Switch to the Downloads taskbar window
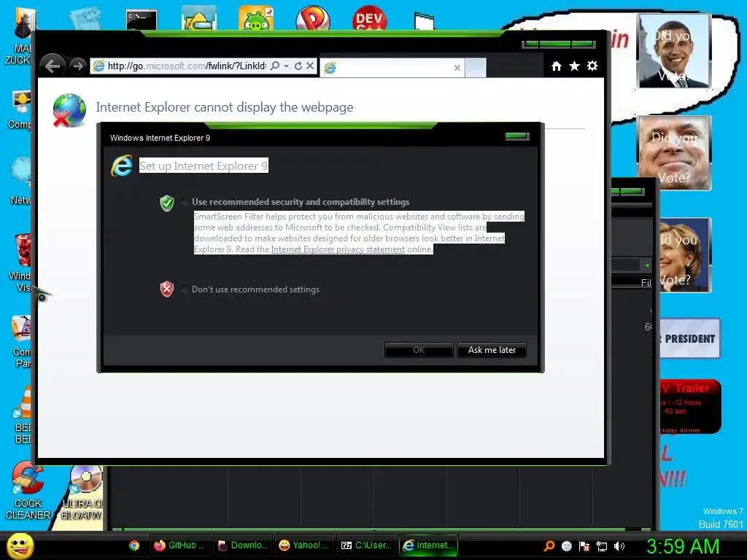 click(241, 545)
